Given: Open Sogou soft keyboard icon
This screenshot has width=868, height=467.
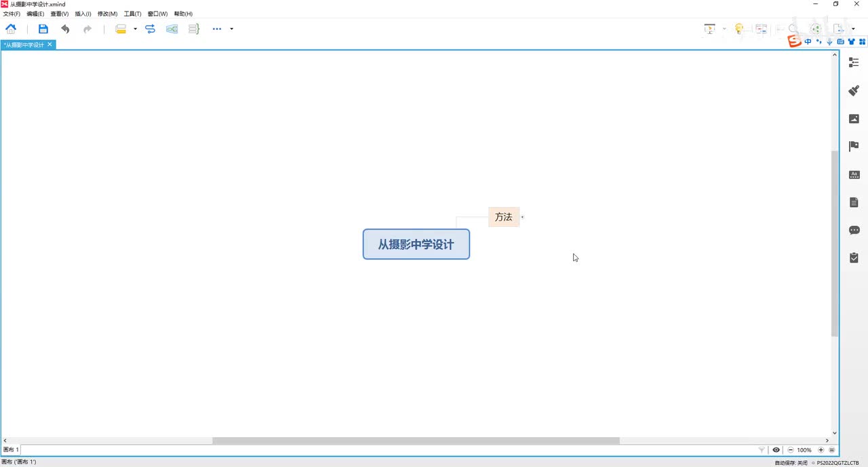Looking at the screenshot, I should point(841,41).
